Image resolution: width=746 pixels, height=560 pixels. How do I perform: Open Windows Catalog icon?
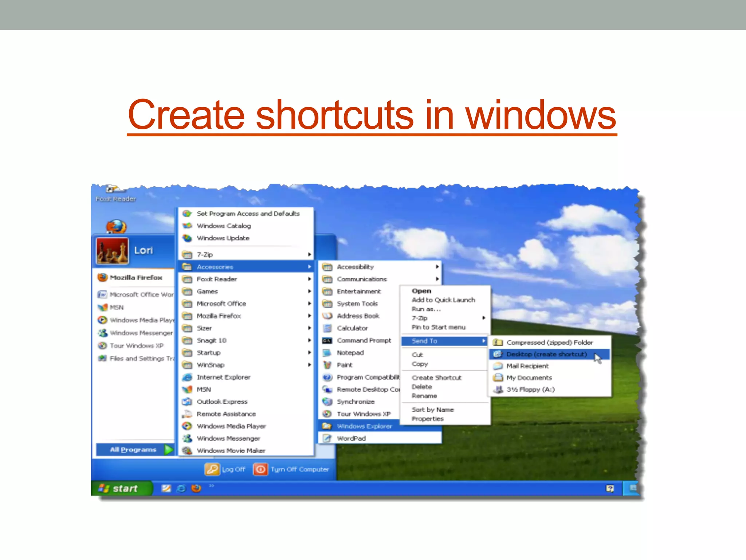(x=187, y=226)
